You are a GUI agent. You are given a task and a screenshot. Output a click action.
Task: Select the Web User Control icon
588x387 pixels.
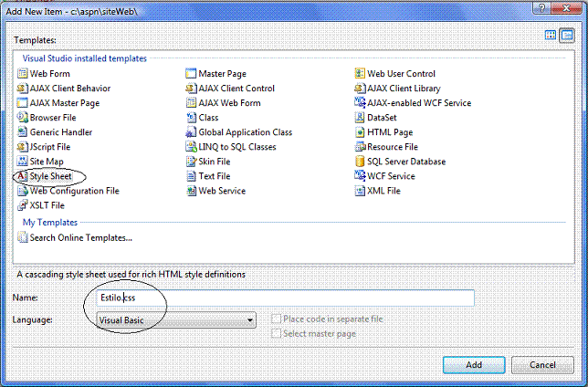pyautogui.click(x=360, y=74)
